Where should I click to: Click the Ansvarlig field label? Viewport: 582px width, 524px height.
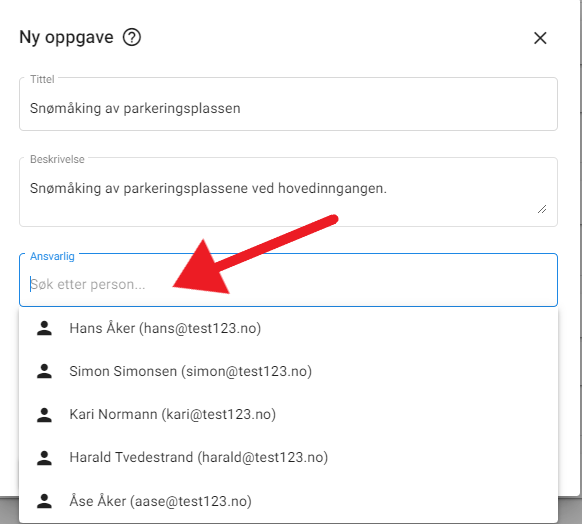point(52,256)
